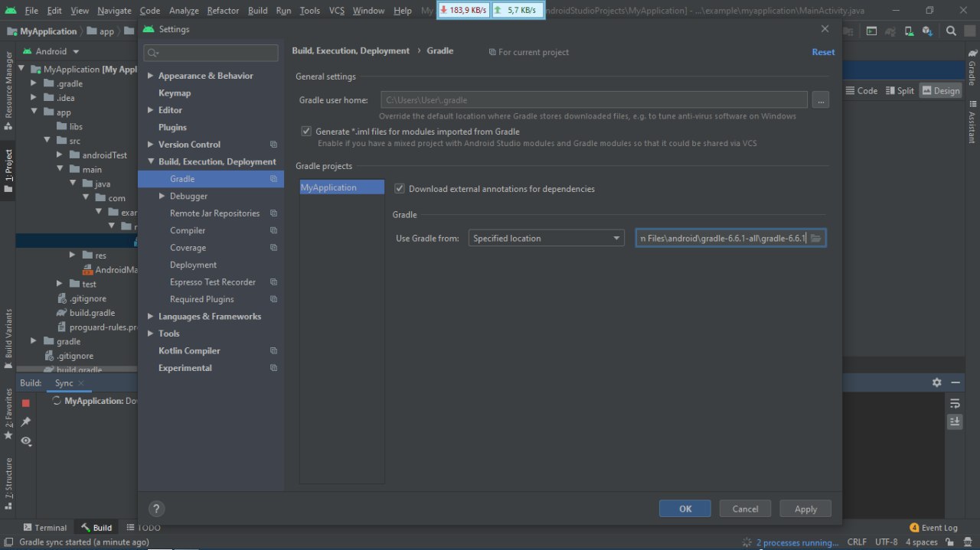Open Run Anything toolbar icon
The width and height of the screenshot is (980, 550).
(x=872, y=31)
